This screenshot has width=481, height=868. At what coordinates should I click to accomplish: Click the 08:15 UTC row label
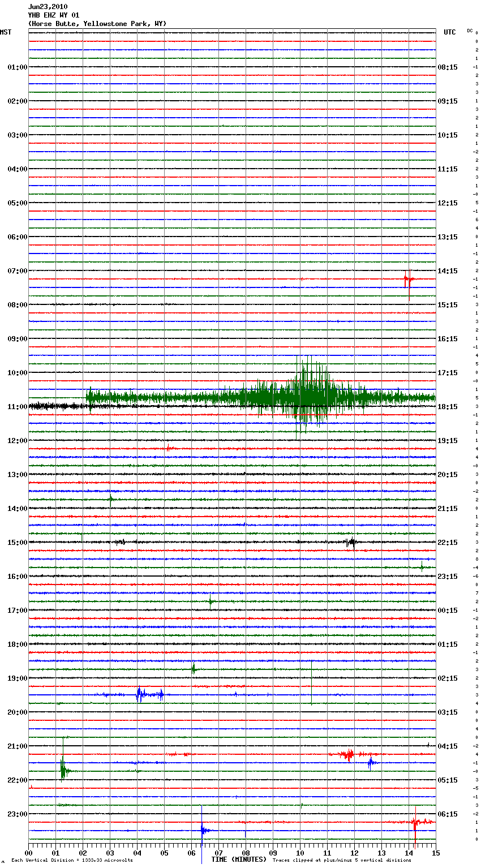click(448, 67)
